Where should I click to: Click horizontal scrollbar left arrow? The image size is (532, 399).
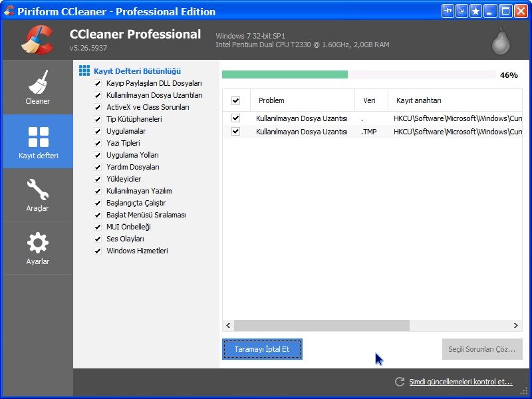point(228,325)
